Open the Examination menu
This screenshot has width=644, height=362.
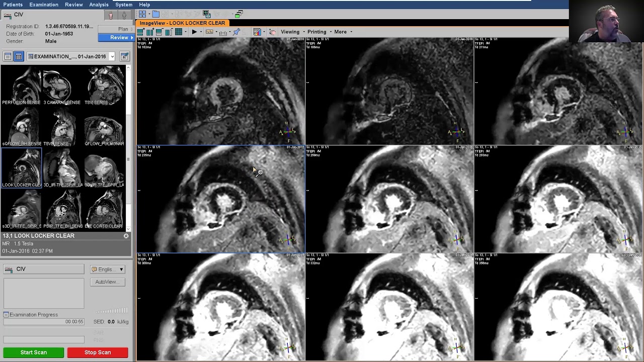coord(44,5)
